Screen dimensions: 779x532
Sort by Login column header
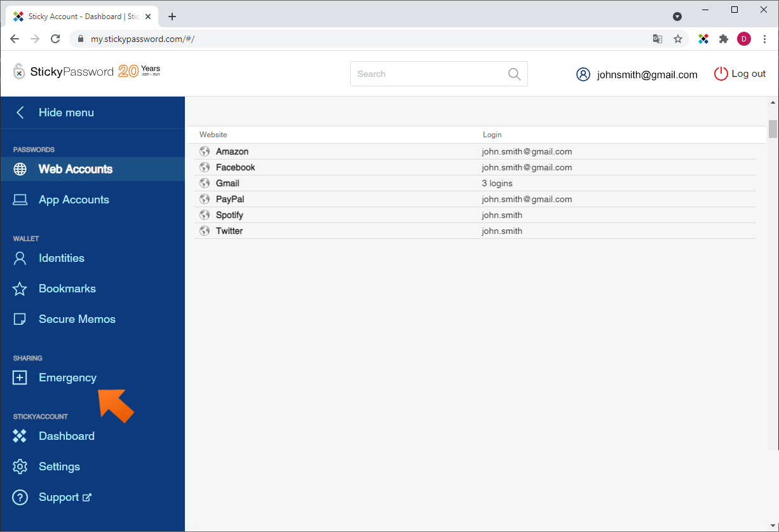492,135
